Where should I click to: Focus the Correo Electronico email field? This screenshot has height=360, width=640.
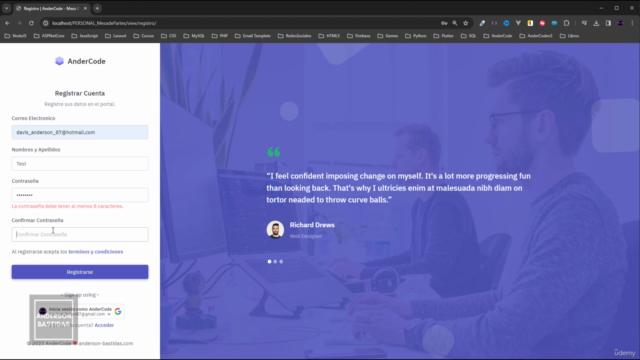coord(80,132)
